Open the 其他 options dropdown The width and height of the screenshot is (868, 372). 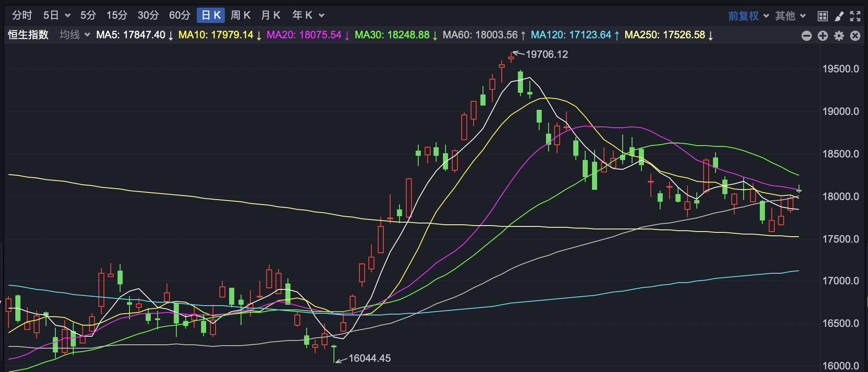[790, 16]
